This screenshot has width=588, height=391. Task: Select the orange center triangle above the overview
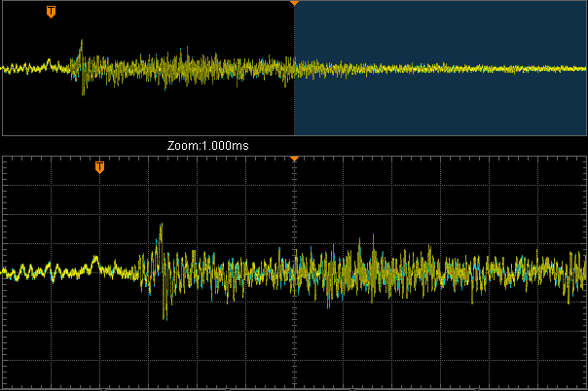tap(294, 3)
